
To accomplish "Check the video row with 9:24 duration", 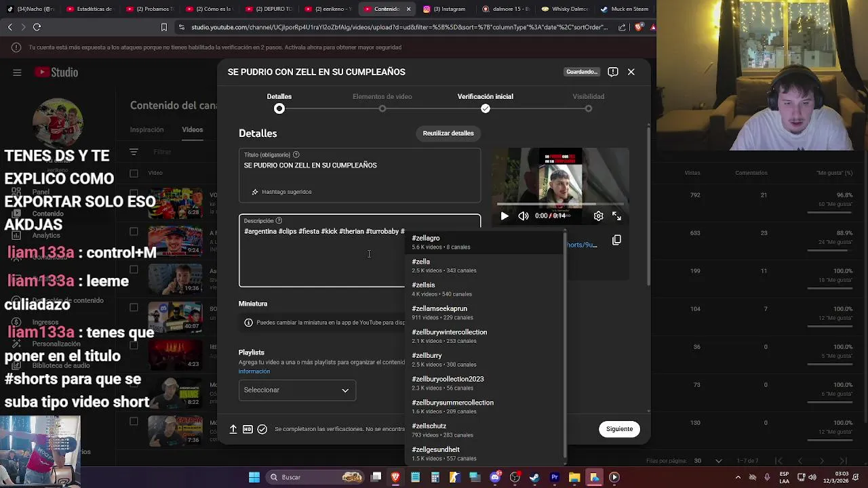I will [x=134, y=232].
